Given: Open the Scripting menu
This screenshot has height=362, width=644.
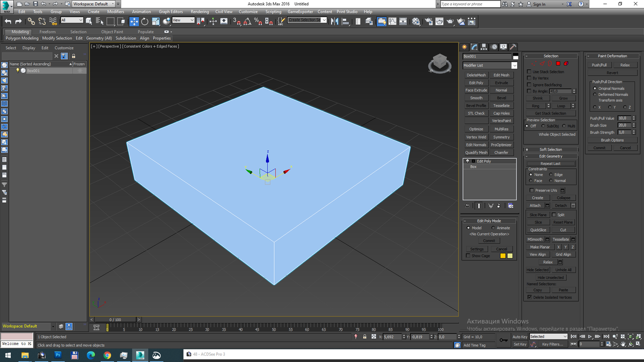Looking at the screenshot, I should 273,12.
